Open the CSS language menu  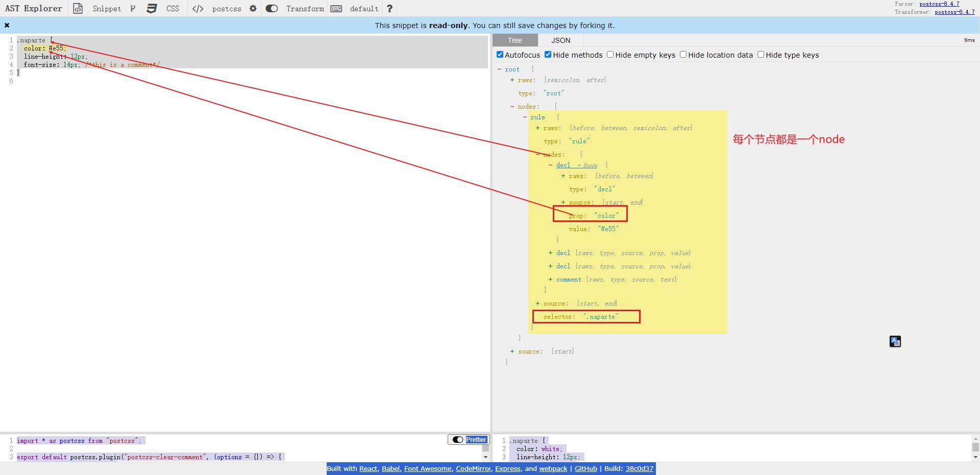point(173,9)
